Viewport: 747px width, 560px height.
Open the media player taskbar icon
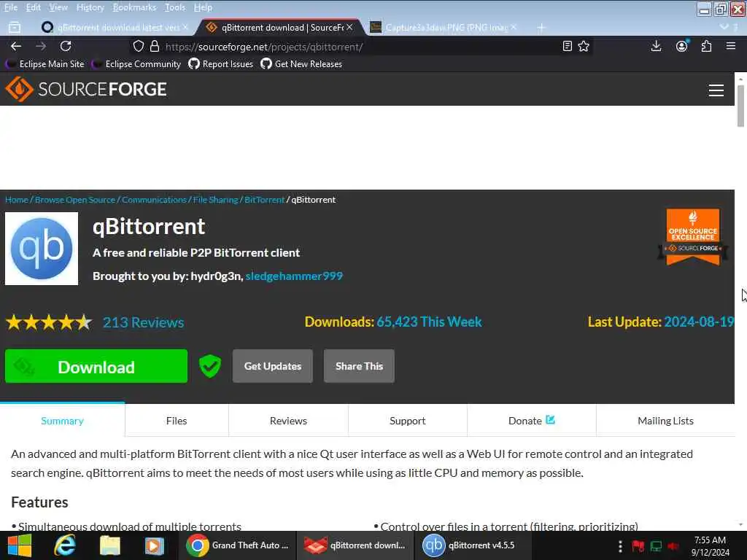(x=155, y=545)
